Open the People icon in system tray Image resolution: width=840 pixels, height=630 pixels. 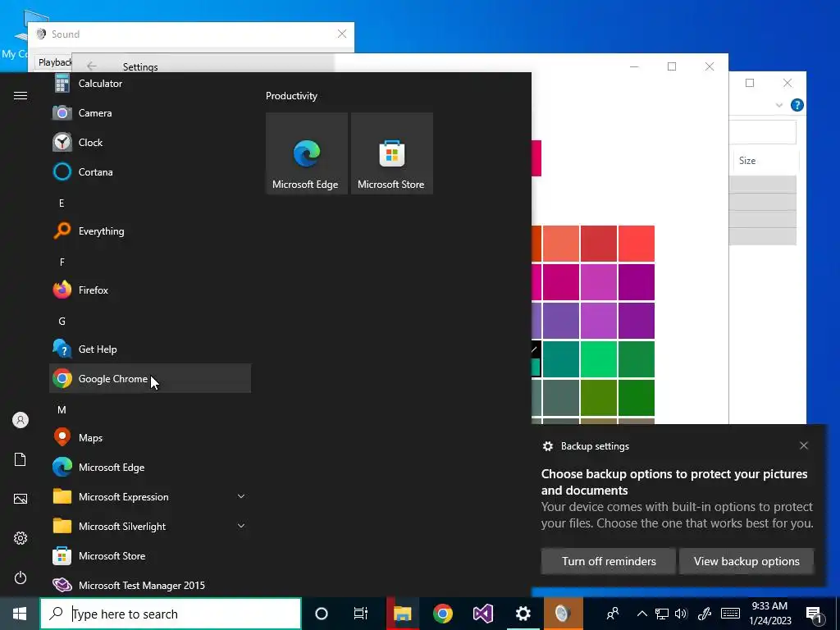click(612, 614)
